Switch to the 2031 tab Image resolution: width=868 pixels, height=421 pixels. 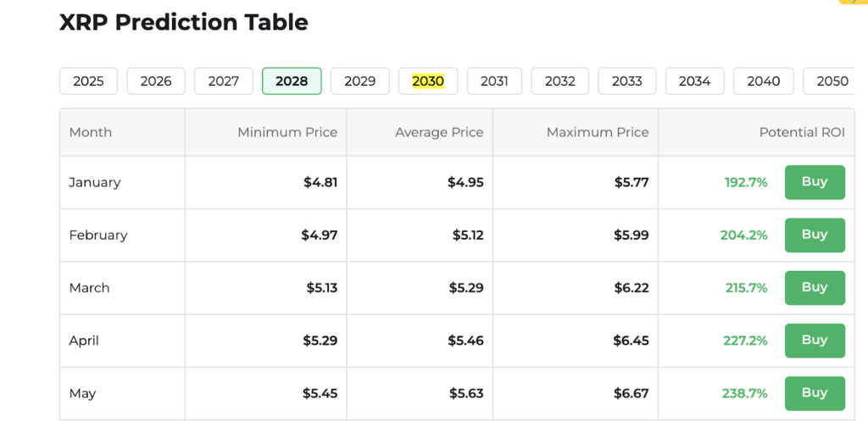pyautogui.click(x=494, y=81)
